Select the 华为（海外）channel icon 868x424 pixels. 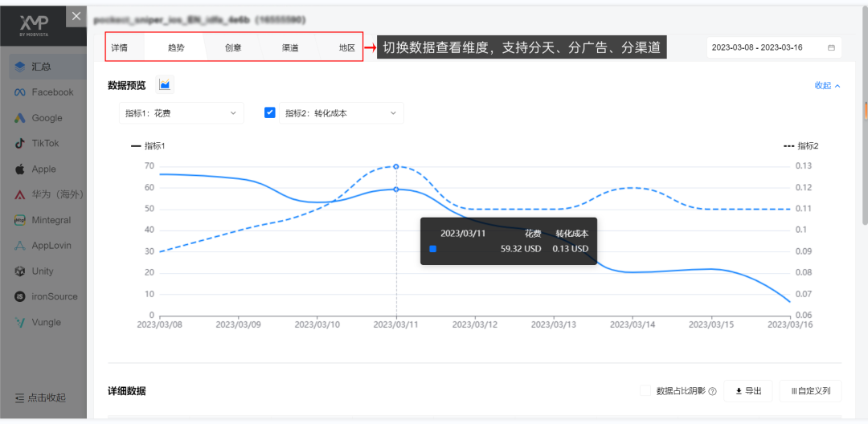coord(20,194)
